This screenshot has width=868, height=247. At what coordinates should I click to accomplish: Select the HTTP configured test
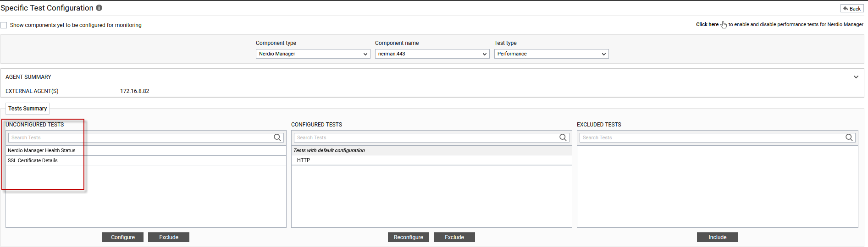431,160
